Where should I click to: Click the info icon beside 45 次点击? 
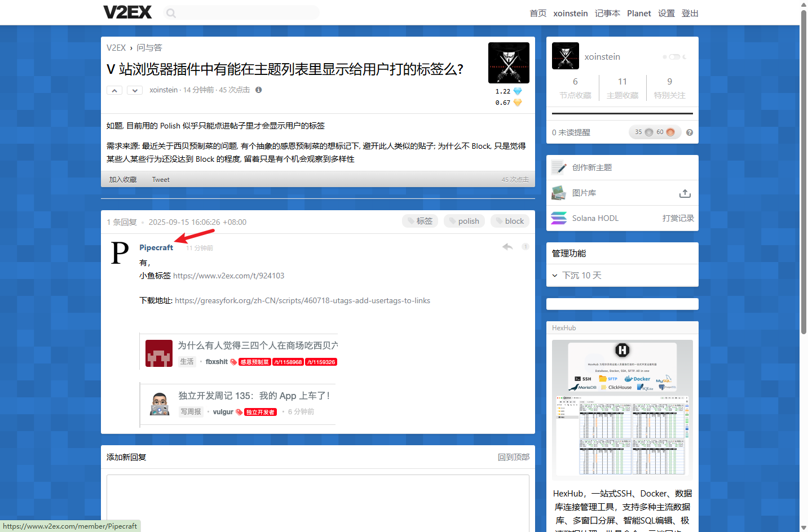(x=258, y=90)
